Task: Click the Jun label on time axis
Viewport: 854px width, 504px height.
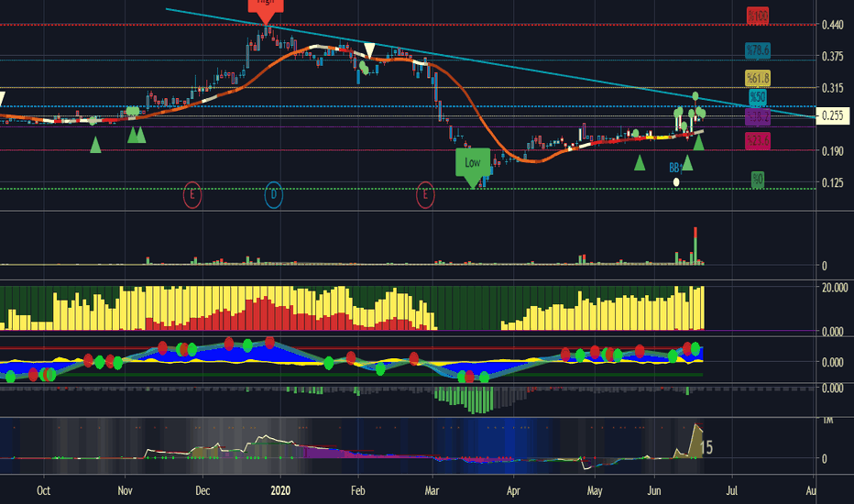Action: (654, 490)
